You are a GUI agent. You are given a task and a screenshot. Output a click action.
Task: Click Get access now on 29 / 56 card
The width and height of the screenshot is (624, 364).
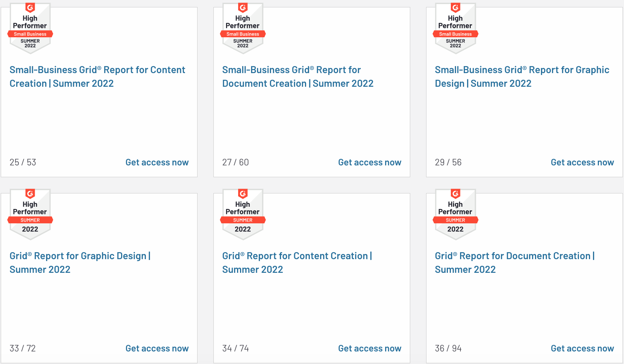[582, 162]
